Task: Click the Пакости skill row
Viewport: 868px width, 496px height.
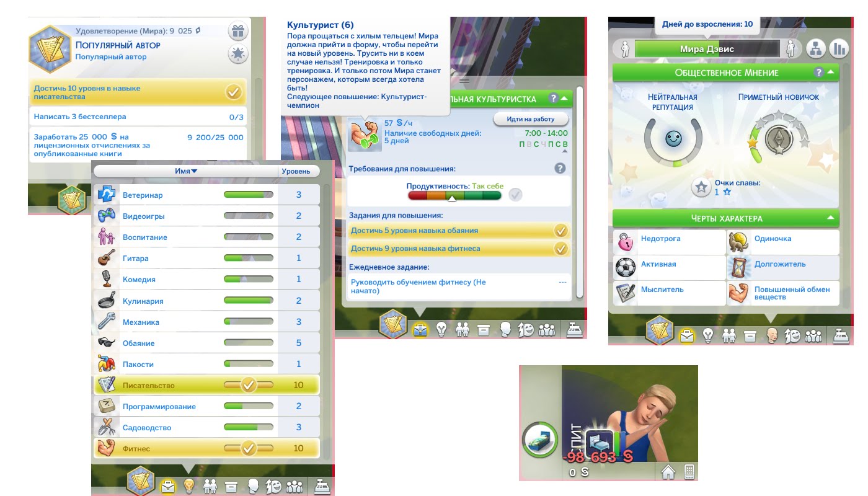Action: click(206, 364)
